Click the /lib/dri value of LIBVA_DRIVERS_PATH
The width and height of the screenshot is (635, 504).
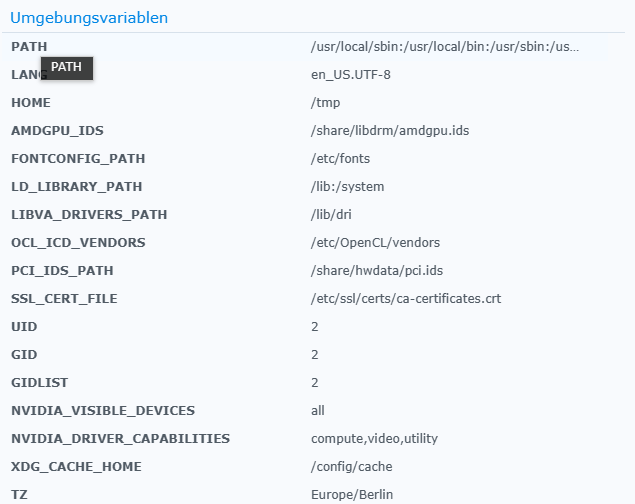click(331, 214)
